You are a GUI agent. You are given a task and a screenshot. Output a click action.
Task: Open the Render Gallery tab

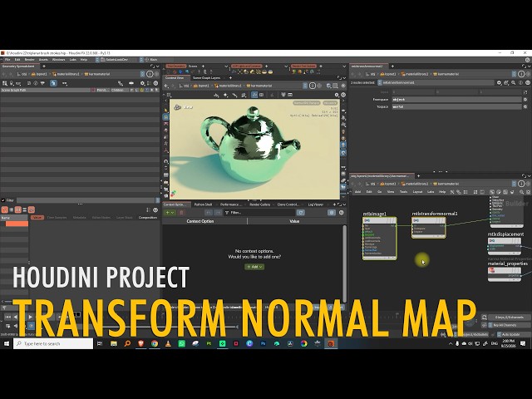pos(260,204)
